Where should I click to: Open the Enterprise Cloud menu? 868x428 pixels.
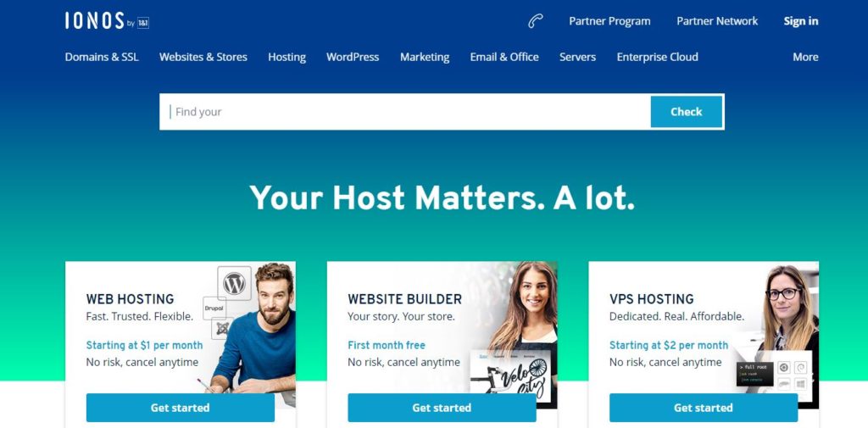(x=657, y=57)
